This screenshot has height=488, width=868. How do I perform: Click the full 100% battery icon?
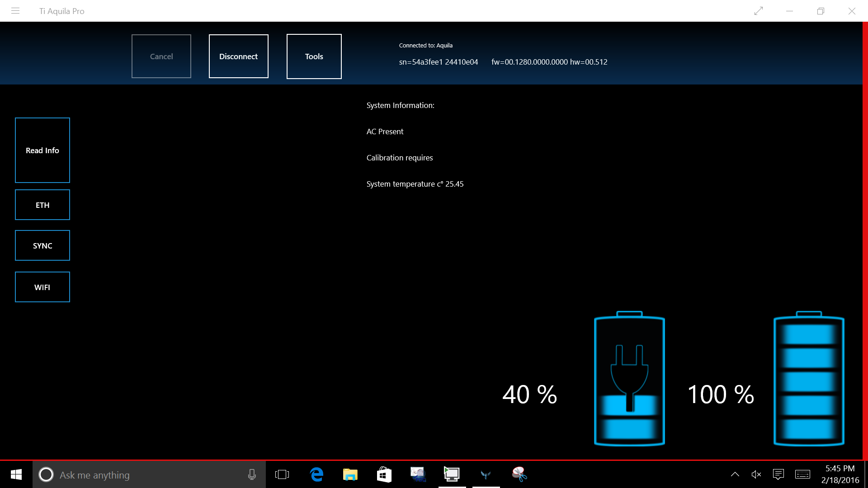[x=809, y=379]
